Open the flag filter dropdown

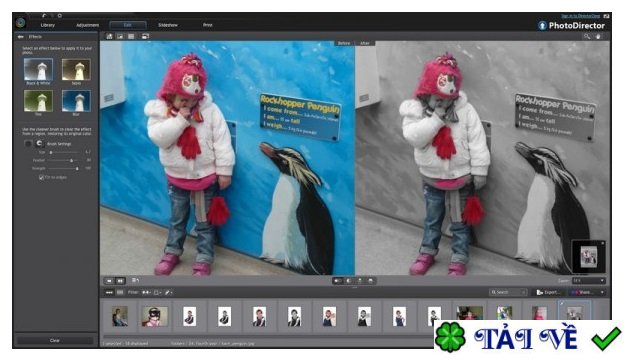click(x=146, y=293)
